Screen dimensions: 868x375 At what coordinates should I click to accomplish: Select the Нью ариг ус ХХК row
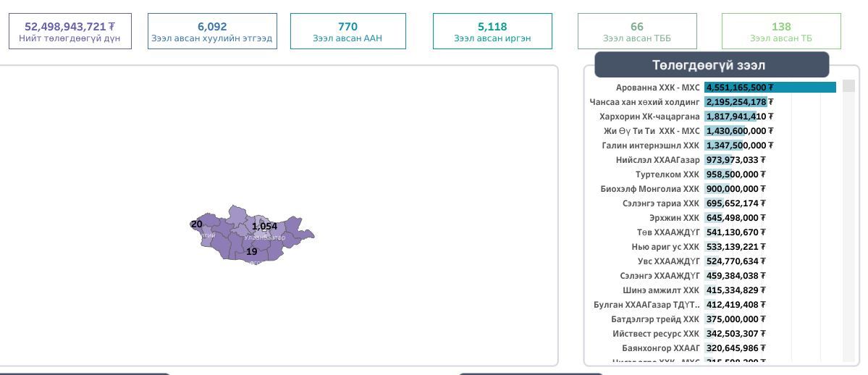click(x=665, y=247)
